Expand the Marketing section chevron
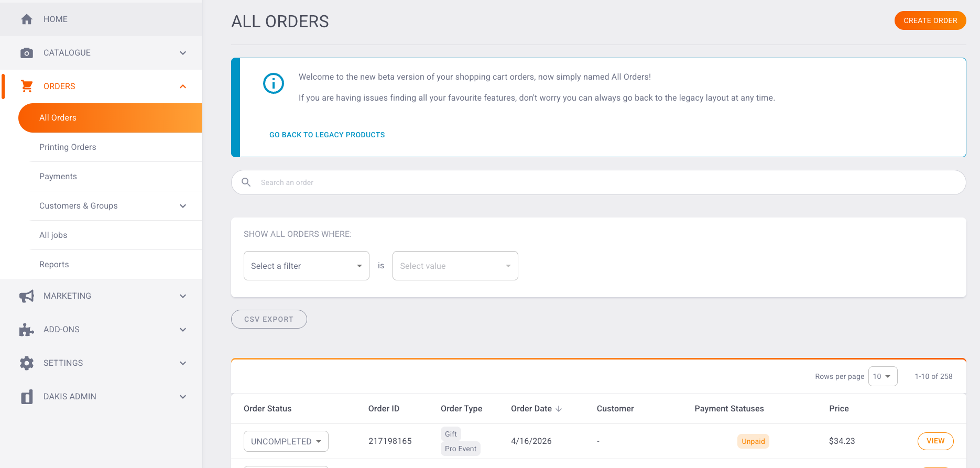980x468 pixels. tap(183, 296)
